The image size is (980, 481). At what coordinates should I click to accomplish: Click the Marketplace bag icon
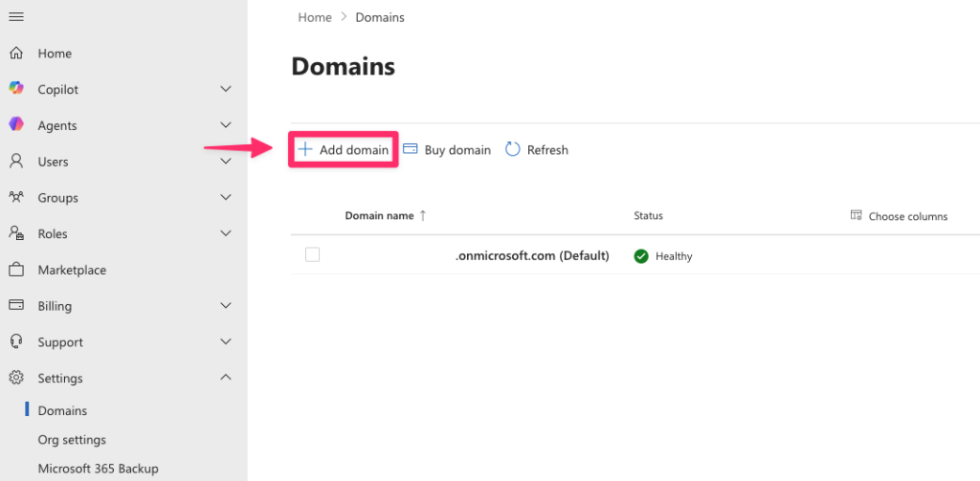(x=16, y=270)
